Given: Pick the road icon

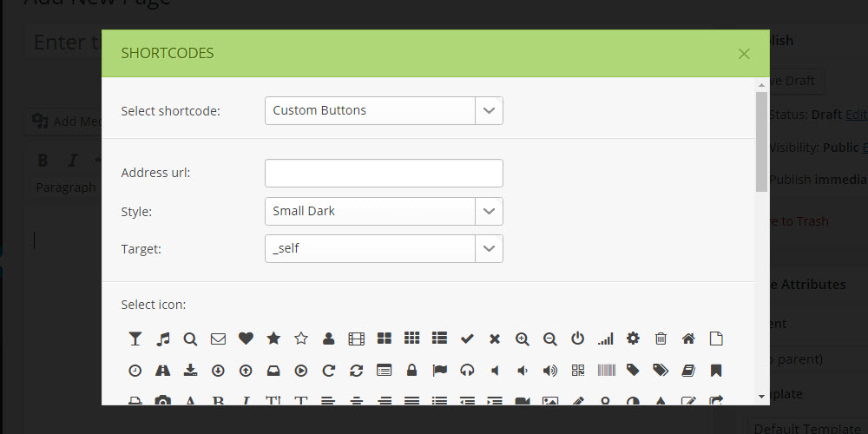Looking at the screenshot, I should [163, 371].
